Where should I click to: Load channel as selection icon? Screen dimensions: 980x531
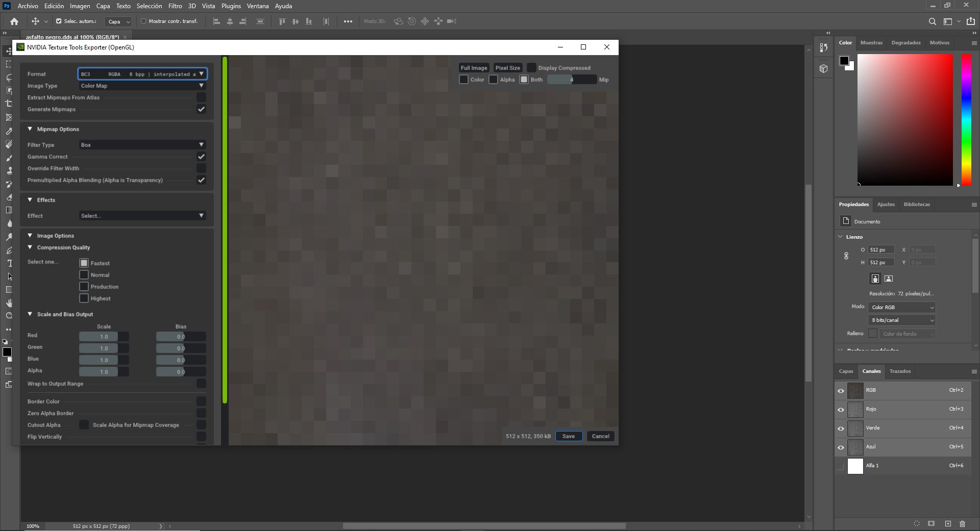[x=917, y=524]
